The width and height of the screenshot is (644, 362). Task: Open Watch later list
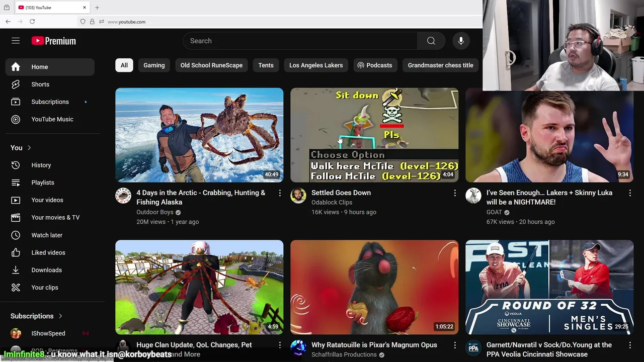[50, 235]
